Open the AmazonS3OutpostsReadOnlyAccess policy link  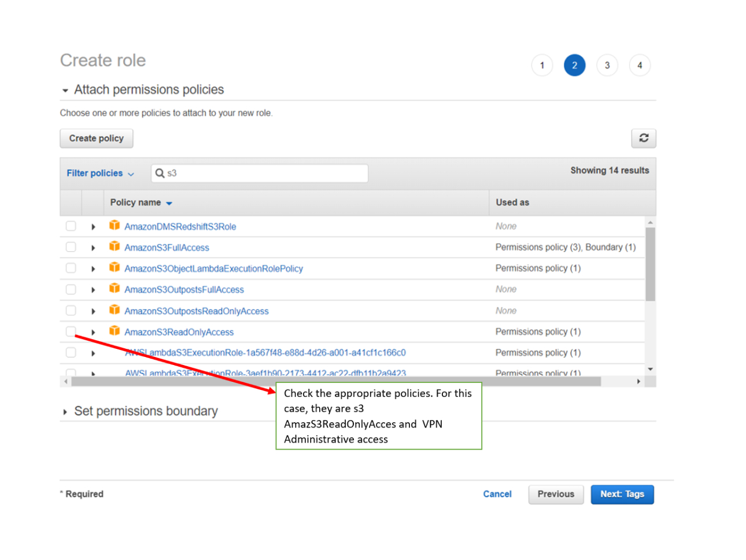196,311
